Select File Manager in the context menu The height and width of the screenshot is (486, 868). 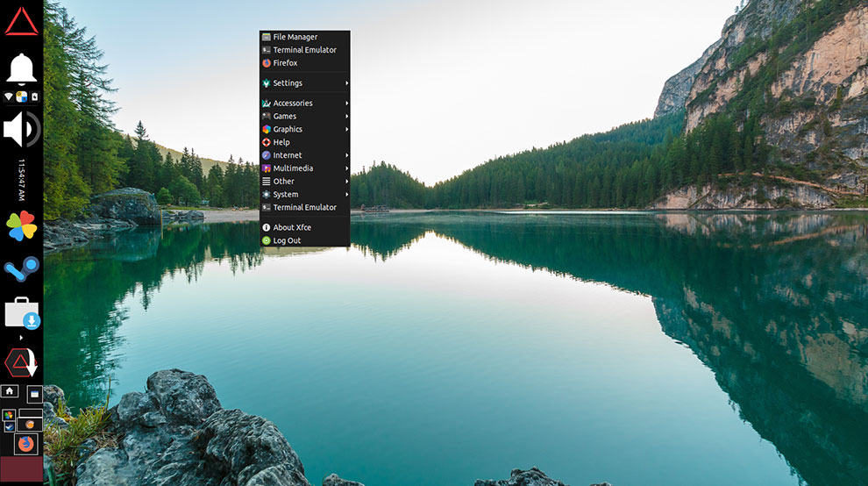click(x=304, y=37)
